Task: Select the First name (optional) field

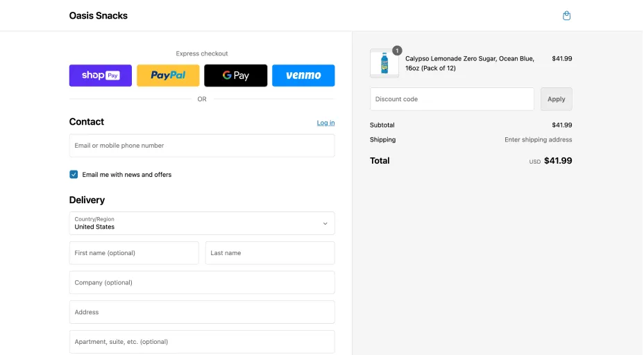Action: tap(134, 253)
